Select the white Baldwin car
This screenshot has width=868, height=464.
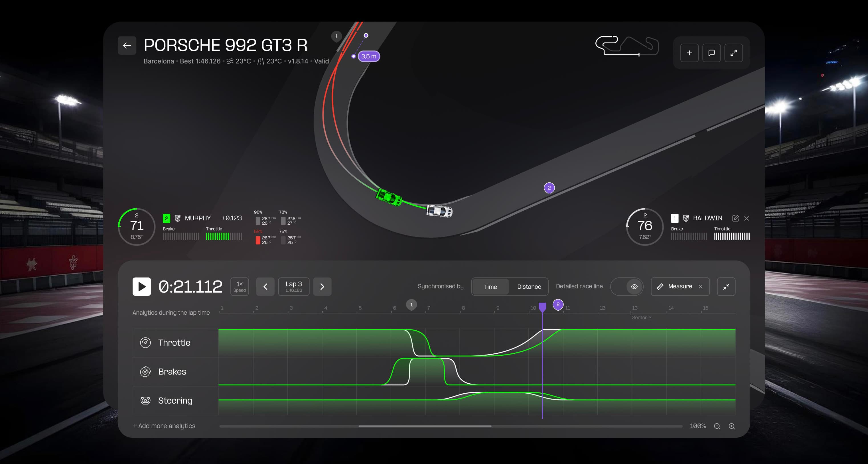pos(439,211)
